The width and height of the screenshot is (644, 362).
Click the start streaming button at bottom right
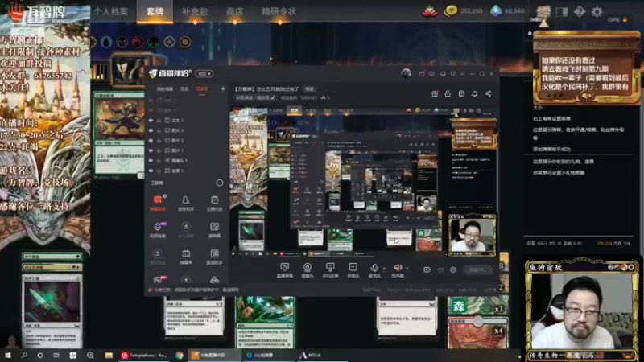point(477,269)
